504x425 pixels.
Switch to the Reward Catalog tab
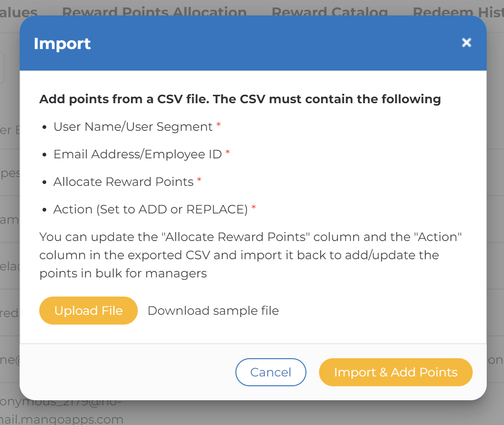tap(330, 11)
